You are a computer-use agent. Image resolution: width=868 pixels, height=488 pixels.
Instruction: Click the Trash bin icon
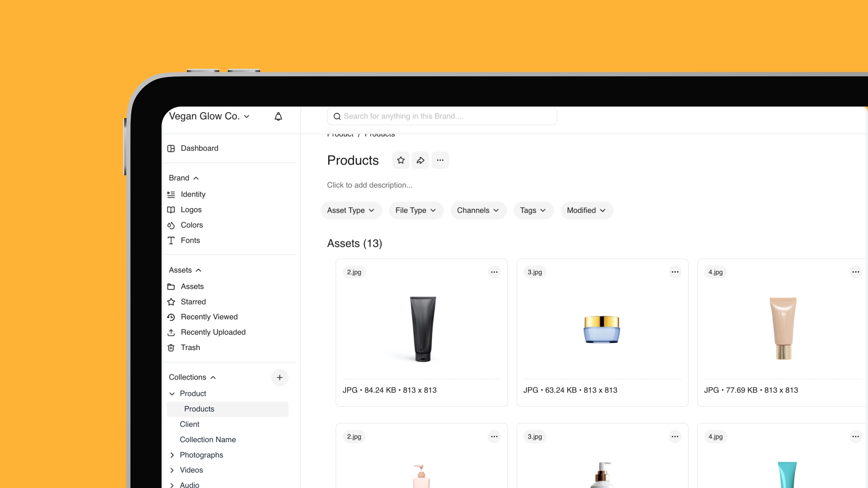pos(171,348)
